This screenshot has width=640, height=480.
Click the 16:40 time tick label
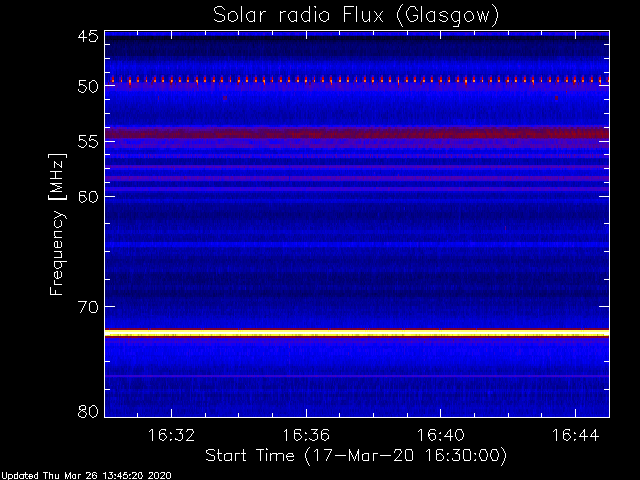coord(440,435)
